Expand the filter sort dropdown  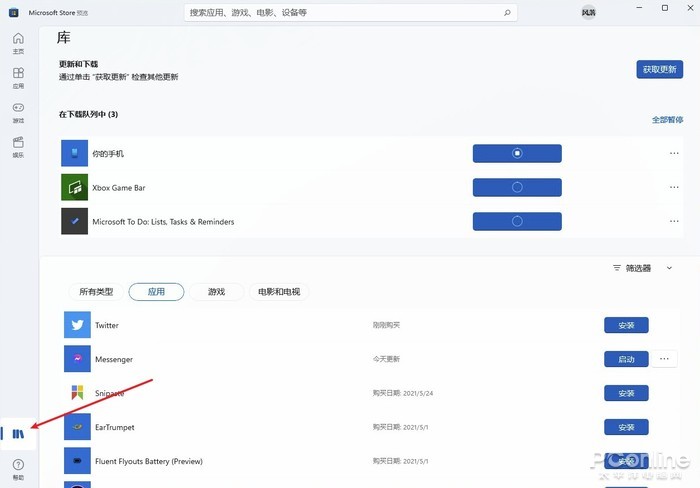pyautogui.click(x=642, y=268)
